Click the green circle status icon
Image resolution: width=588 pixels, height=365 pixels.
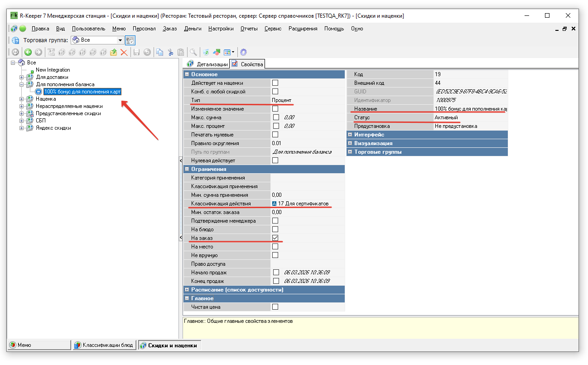click(23, 29)
